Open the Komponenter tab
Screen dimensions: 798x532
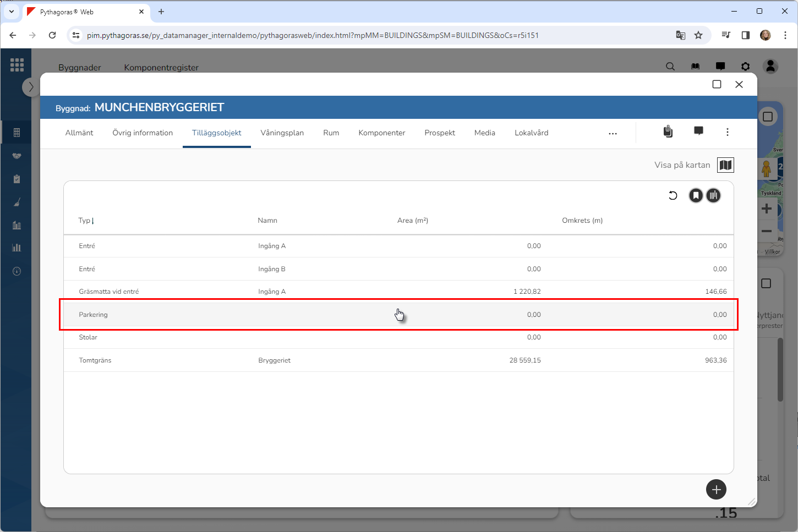tap(381, 133)
